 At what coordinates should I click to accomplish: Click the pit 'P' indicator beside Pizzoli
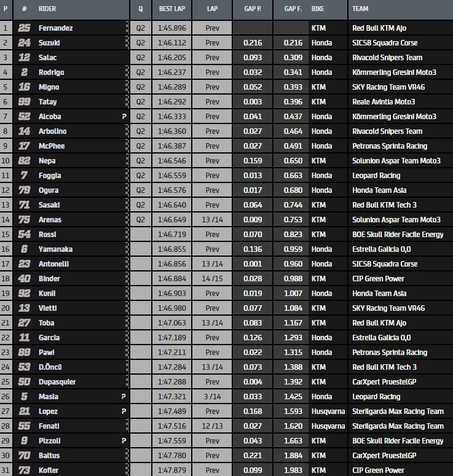pos(124,441)
